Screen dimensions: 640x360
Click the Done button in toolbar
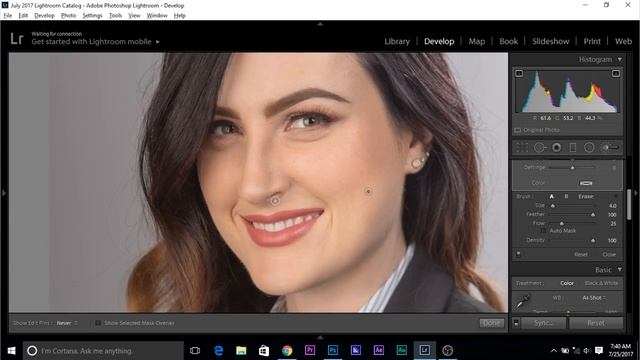(491, 323)
